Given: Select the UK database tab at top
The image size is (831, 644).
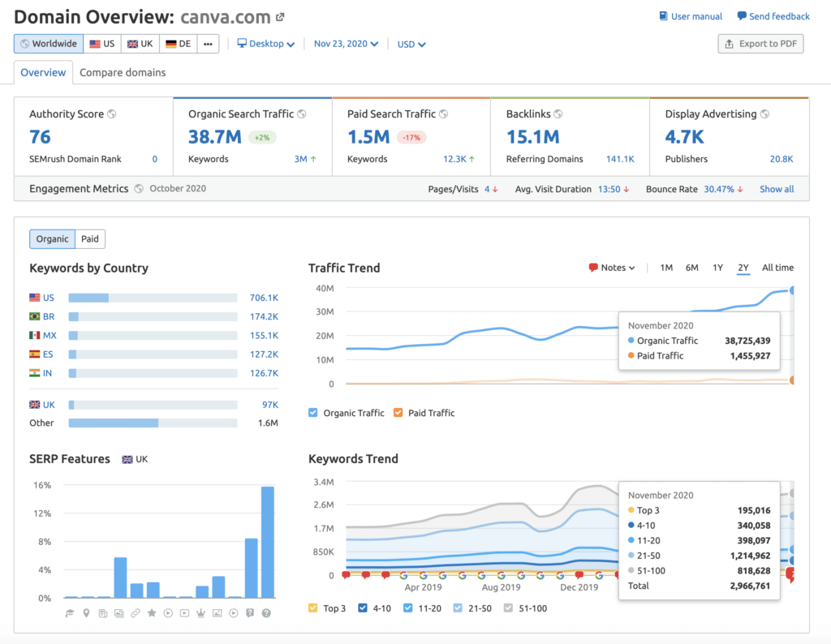Looking at the screenshot, I should click(140, 44).
